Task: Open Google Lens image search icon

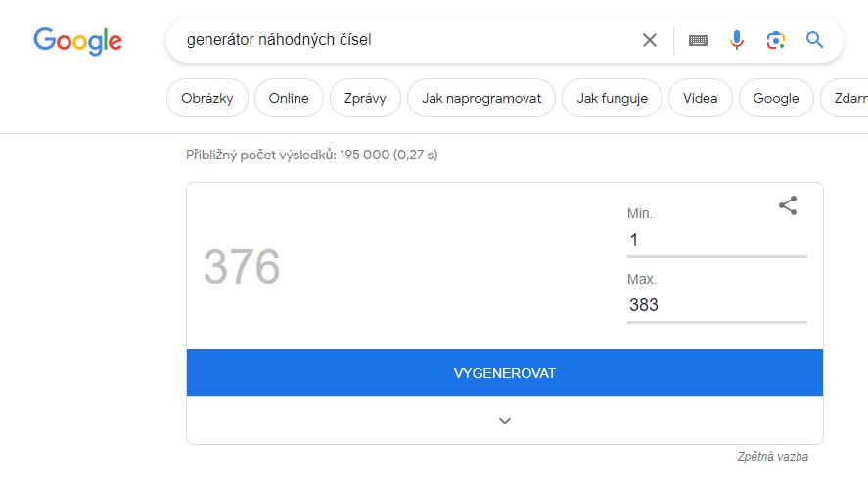Action: (776, 40)
